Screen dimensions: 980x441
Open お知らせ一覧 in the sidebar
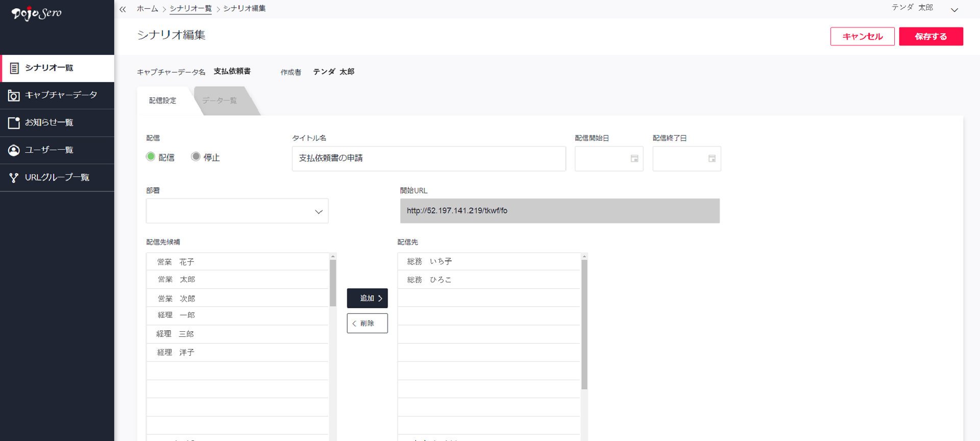(57, 122)
